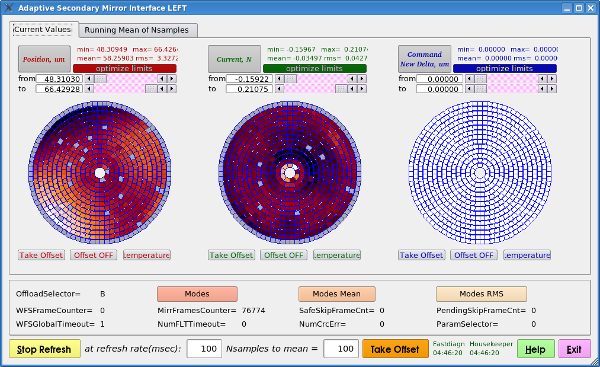Click the Position, um button
Image resolution: width=600 pixels, height=367 pixels.
[x=44, y=59]
